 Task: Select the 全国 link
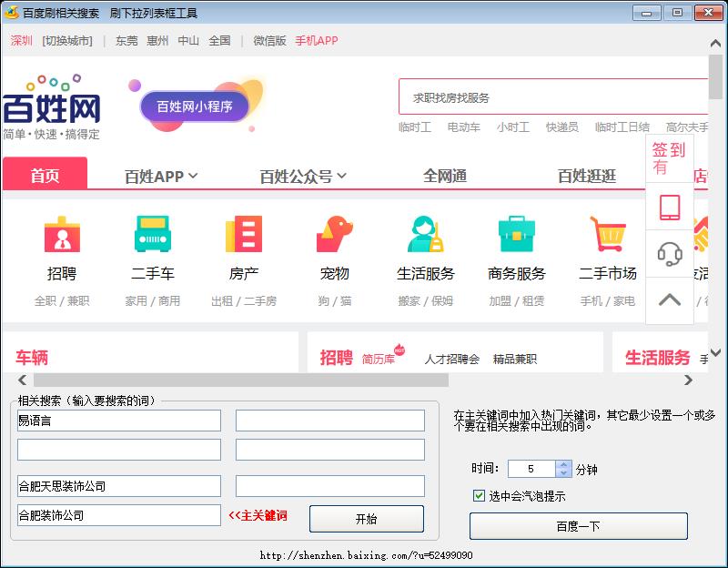(x=219, y=41)
